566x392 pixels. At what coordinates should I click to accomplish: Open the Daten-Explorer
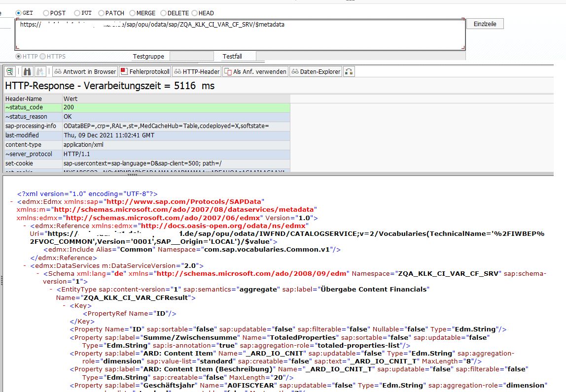point(316,72)
